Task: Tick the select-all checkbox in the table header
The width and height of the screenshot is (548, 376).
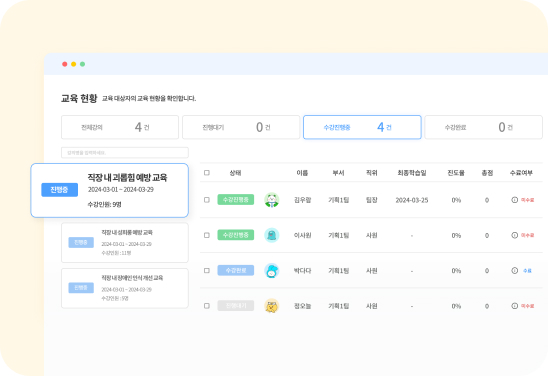Action: (x=207, y=173)
